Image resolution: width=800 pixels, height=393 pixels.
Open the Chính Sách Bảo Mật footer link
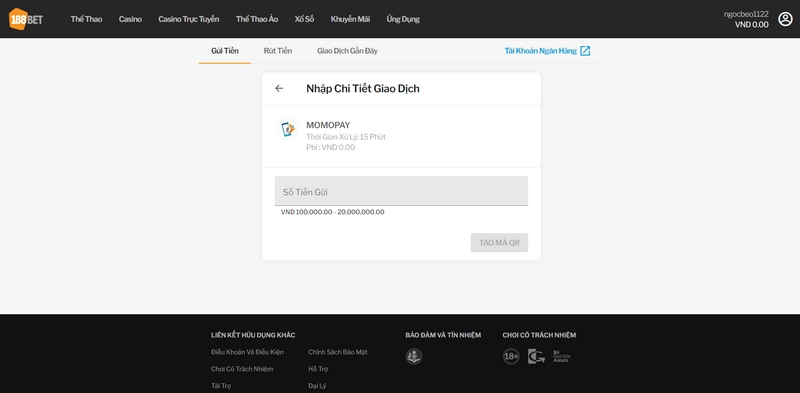(x=338, y=352)
